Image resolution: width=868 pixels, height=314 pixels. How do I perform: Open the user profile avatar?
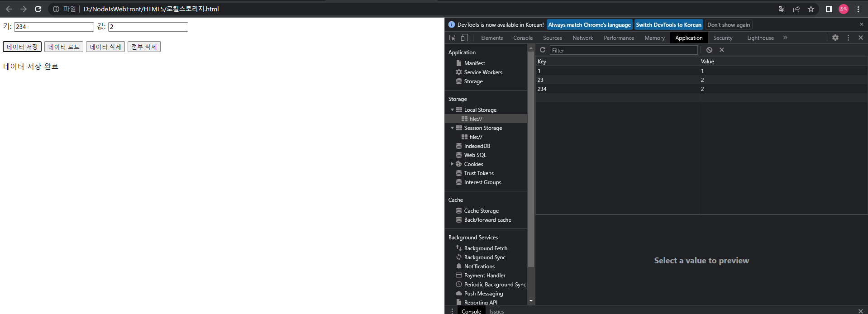(x=844, y=9)
